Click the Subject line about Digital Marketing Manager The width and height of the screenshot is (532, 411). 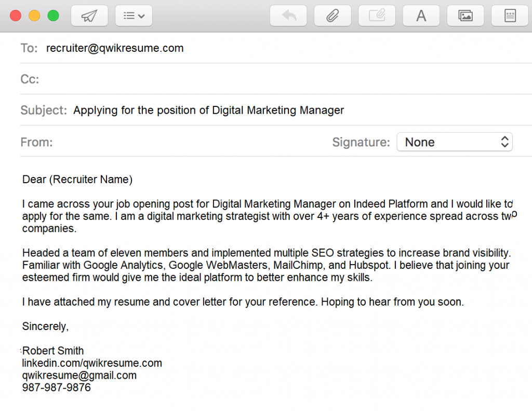[209, 110]
